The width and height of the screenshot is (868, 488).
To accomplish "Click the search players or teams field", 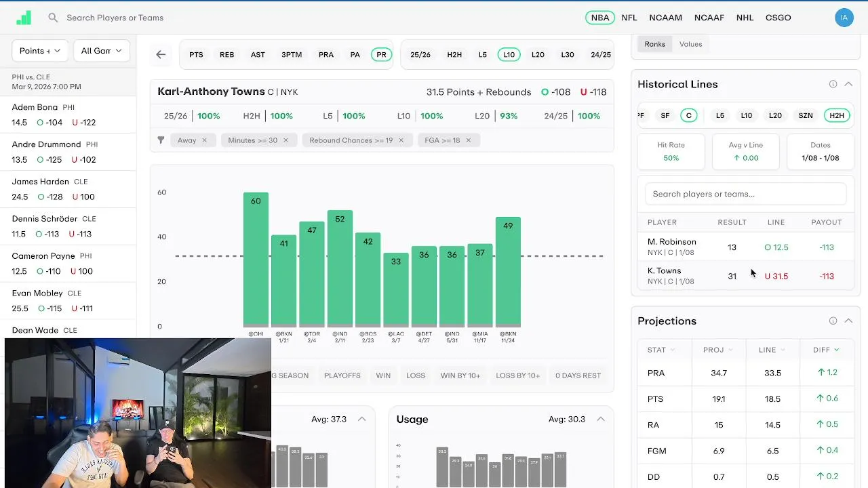I will (x=115, y=18).
